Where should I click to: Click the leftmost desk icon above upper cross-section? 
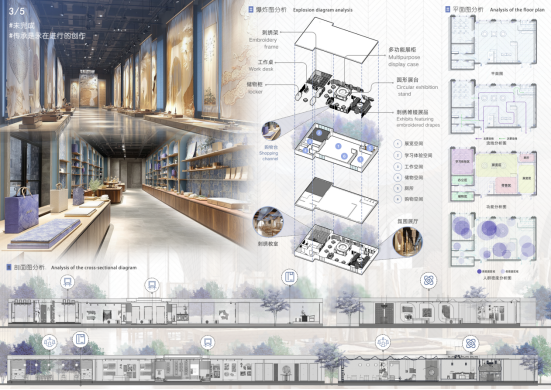(67, 282)
